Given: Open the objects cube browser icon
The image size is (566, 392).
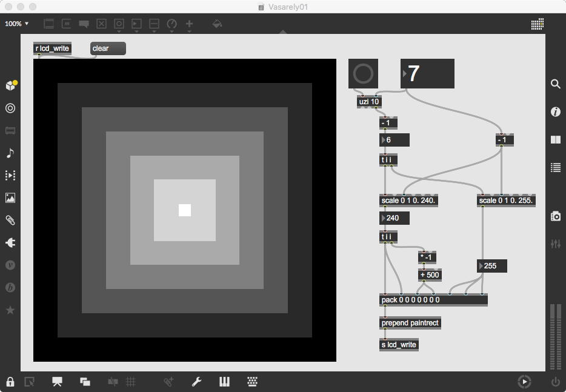Looking at the screenshot, I should pyautogui.click(x=11, y=85).
